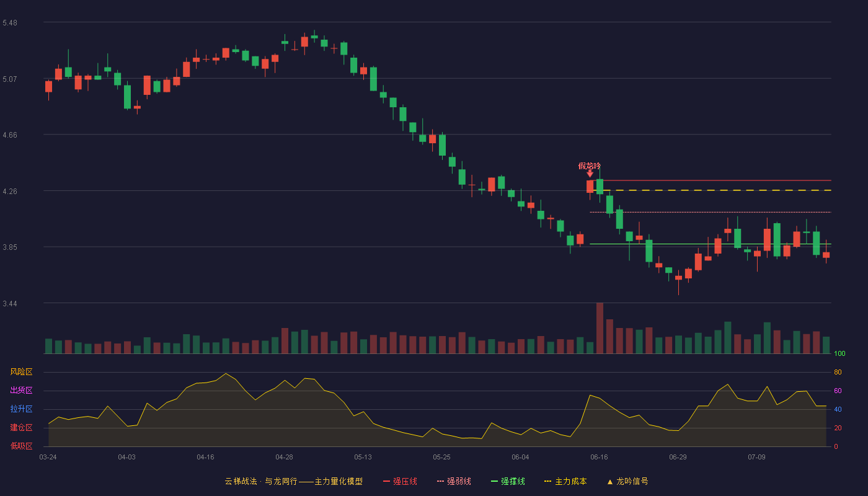Toggle the 主力成本 legend entry
This screenshot has height=496, width=868.
pyautogui.click(x=565, y=481)
